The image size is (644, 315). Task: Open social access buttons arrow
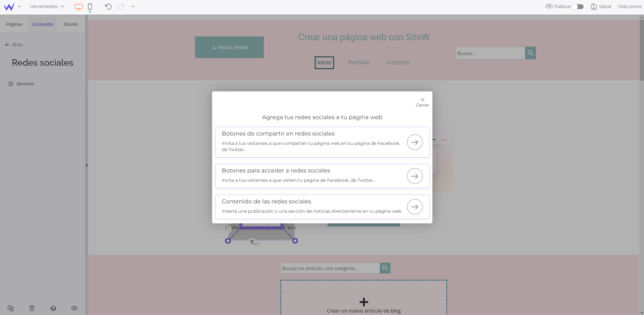point(415,176)
